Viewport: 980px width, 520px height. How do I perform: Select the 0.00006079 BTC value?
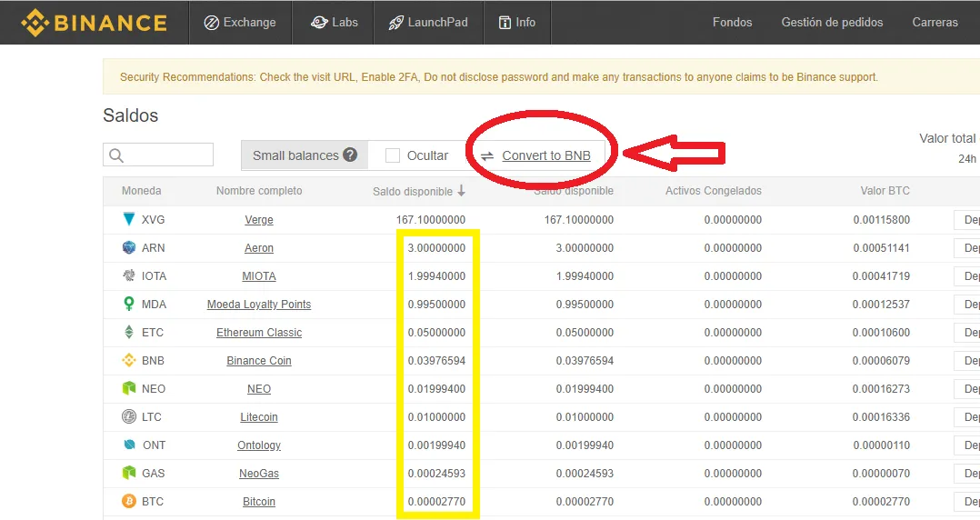[881, 361]
